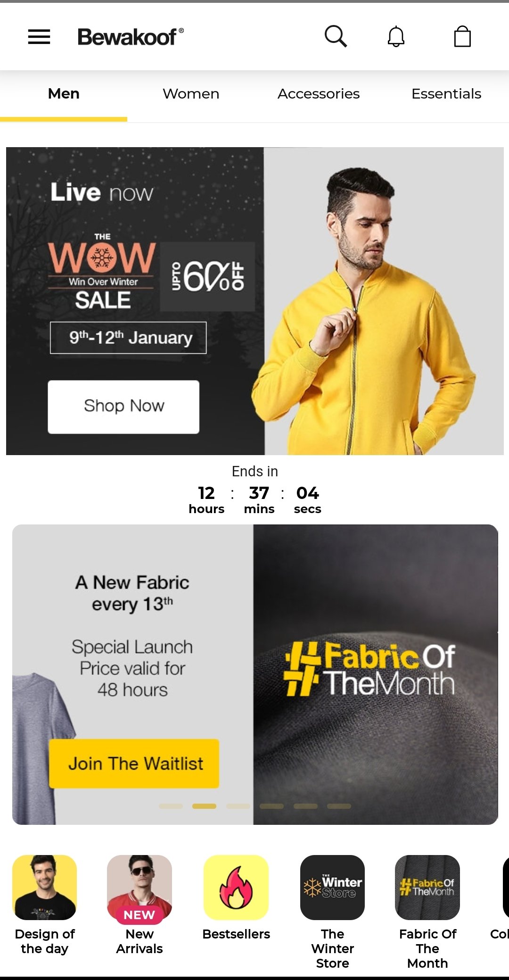Jump to the last carousel indicator
Viewport: 509px width, 980px height.
pos(339,806)
